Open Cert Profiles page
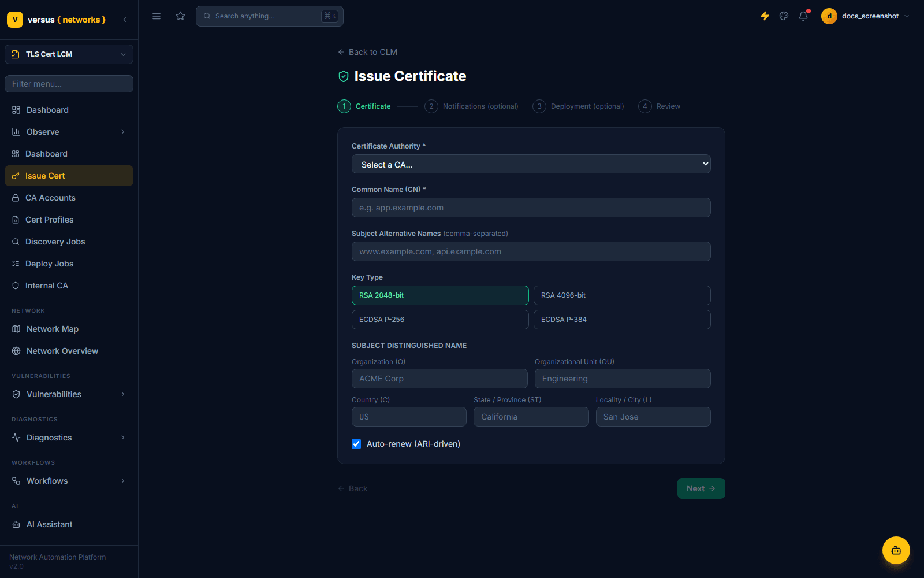 (69, 220)
